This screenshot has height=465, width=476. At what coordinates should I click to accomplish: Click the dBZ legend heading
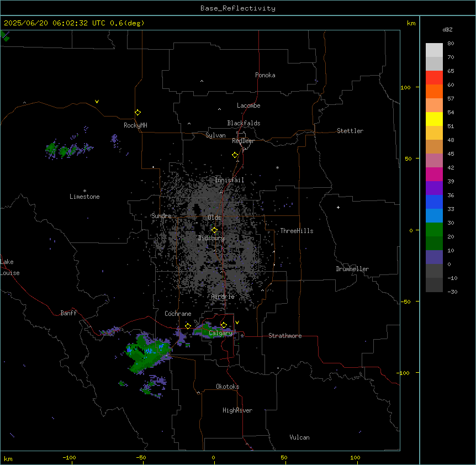pyautogui.click(x=447, y=29)
